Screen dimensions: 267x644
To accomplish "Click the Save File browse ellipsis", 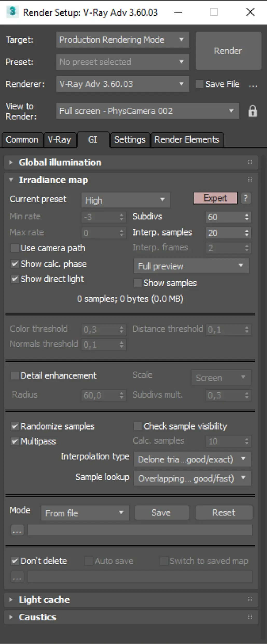I will 253,85.
